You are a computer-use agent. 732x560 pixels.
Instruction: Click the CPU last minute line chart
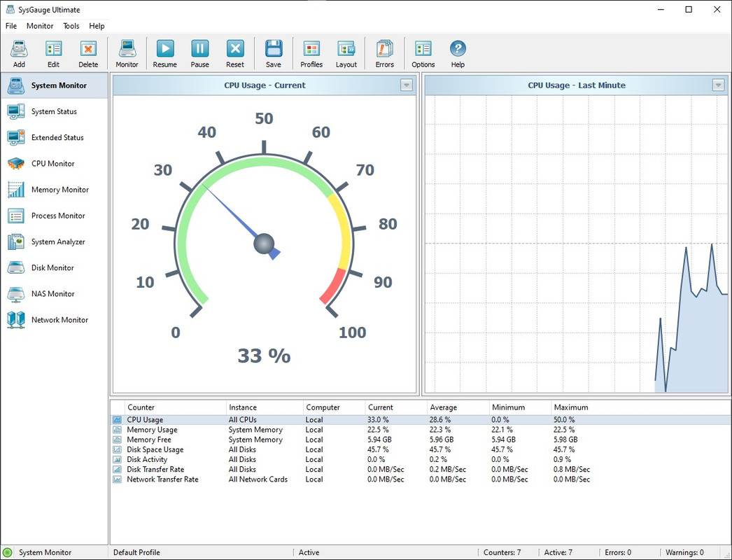point(577,244)
